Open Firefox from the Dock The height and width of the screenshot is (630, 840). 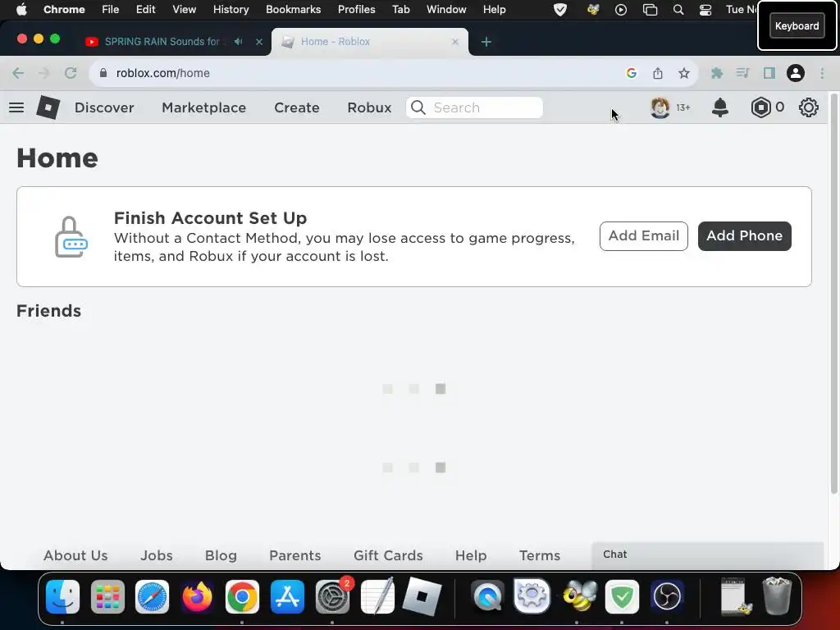pos(197,596)
